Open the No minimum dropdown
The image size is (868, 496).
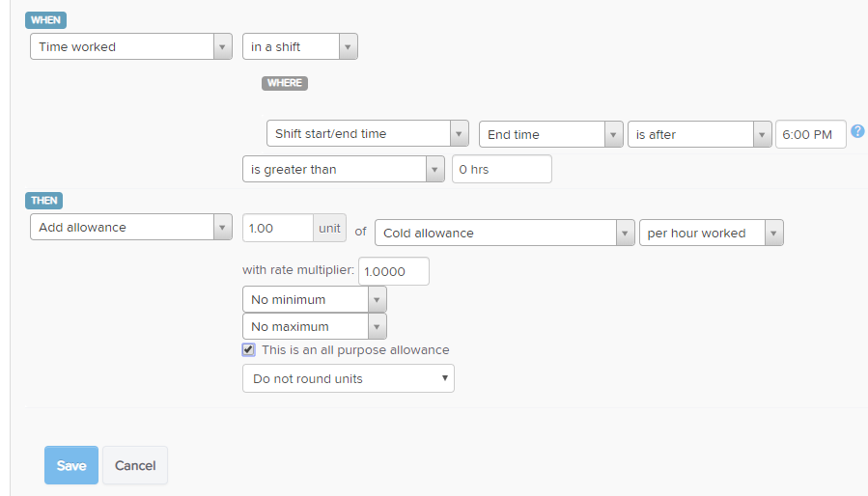[x=315, y=299]
